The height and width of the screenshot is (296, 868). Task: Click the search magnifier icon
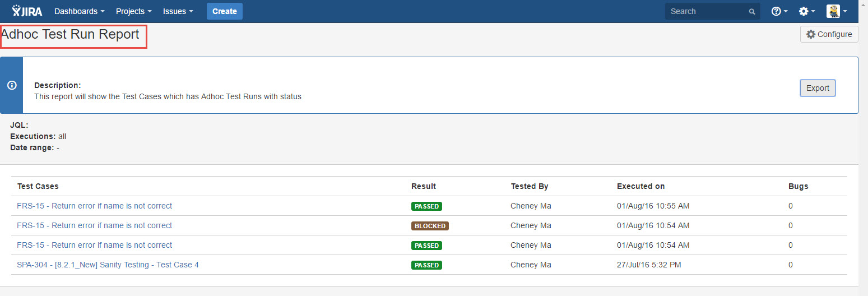tap(752, 12)
